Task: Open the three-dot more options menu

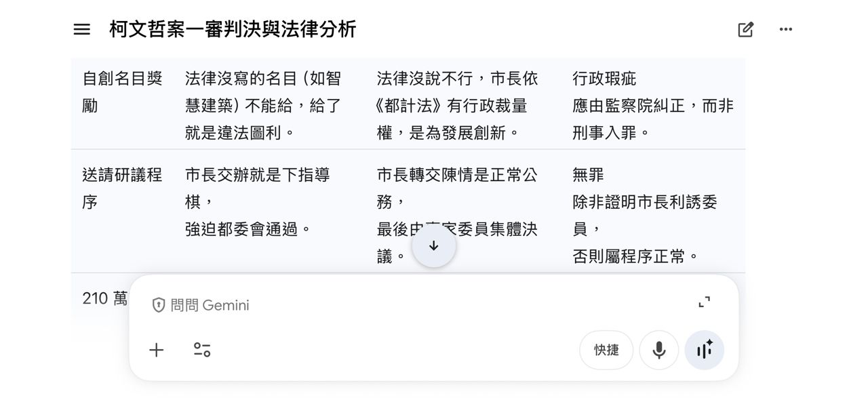Action: tap(786, 29)
